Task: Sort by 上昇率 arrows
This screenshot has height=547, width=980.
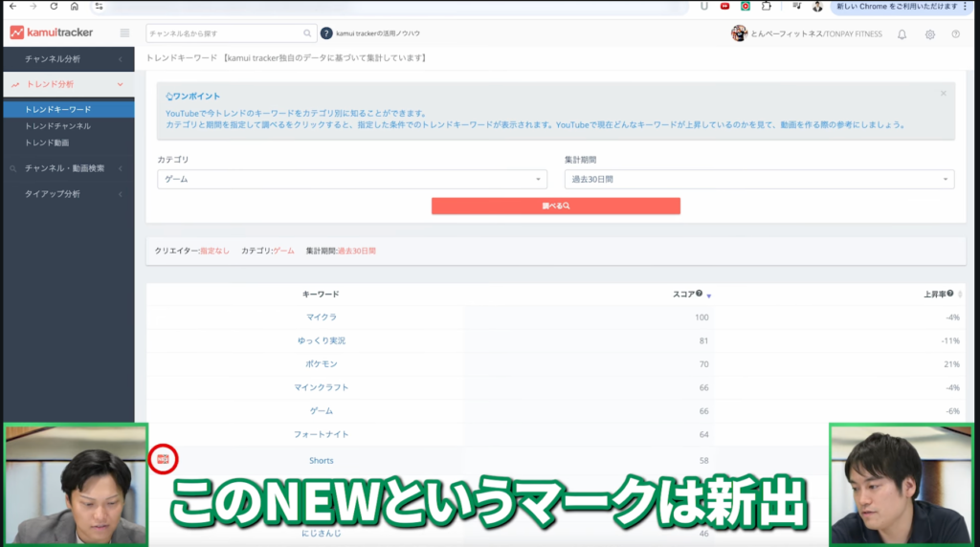Action: pyautogui.click(x=960, y=295)
